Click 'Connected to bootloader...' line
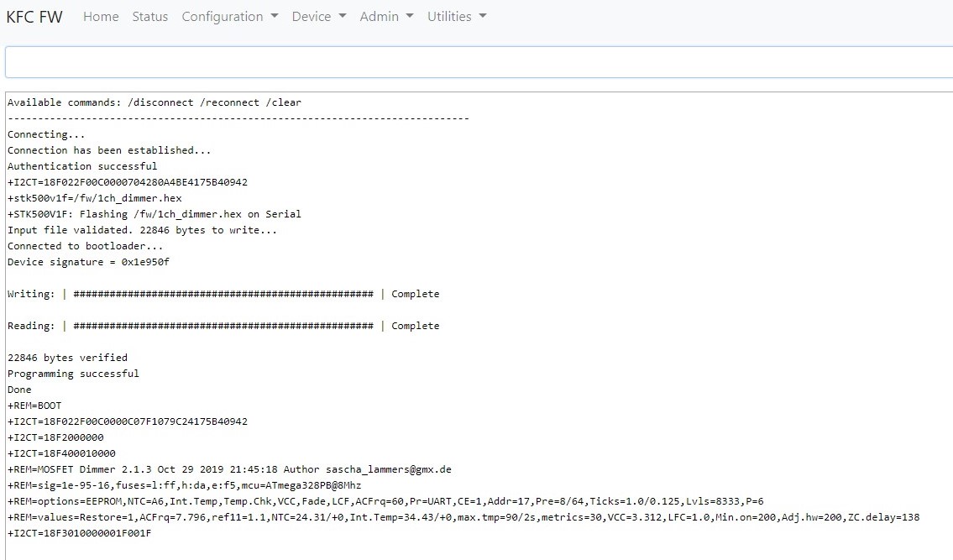Image resolution: width=953 pixels, height=560 pixels. coord(85,246)
